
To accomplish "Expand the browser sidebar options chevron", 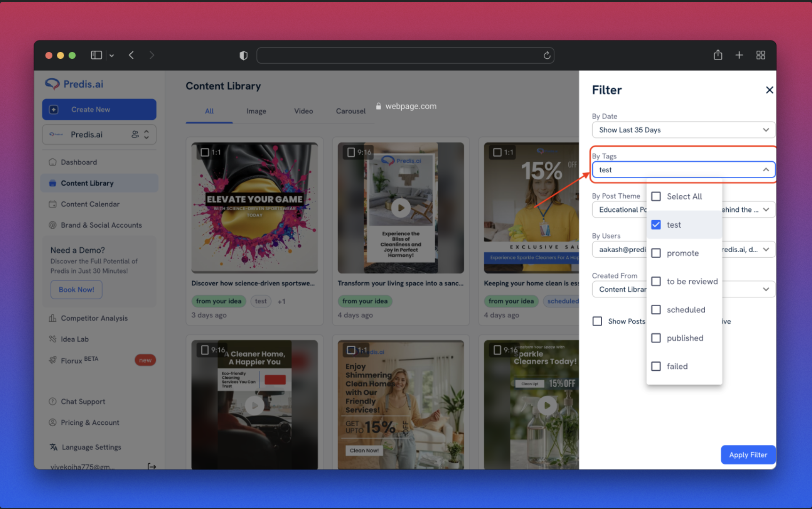I will (111, 56).
